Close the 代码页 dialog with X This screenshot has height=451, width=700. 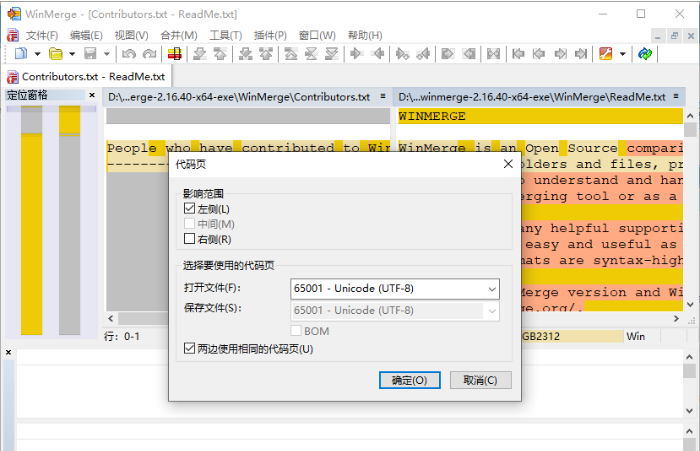tap(508, 164)
